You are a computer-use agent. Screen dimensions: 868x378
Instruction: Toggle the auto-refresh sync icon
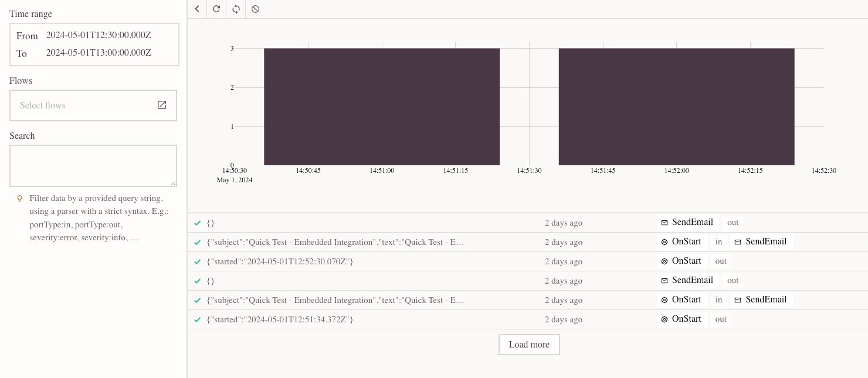tap(236, 9)
